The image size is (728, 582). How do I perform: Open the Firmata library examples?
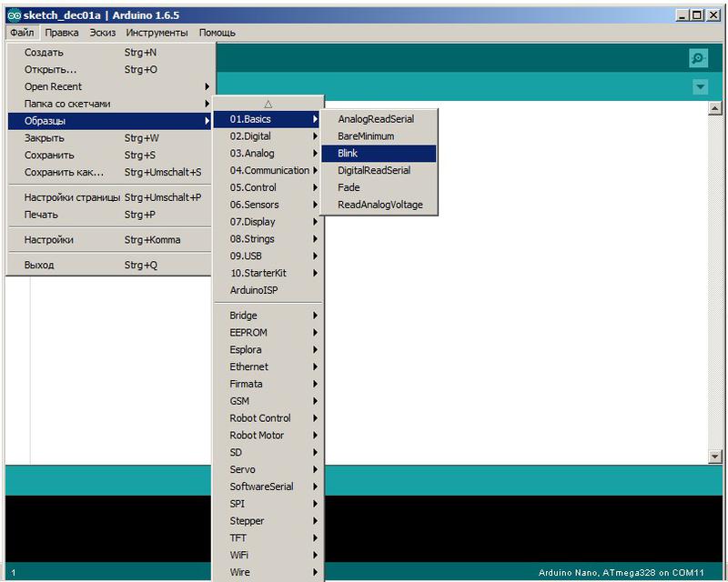(268, 385)
